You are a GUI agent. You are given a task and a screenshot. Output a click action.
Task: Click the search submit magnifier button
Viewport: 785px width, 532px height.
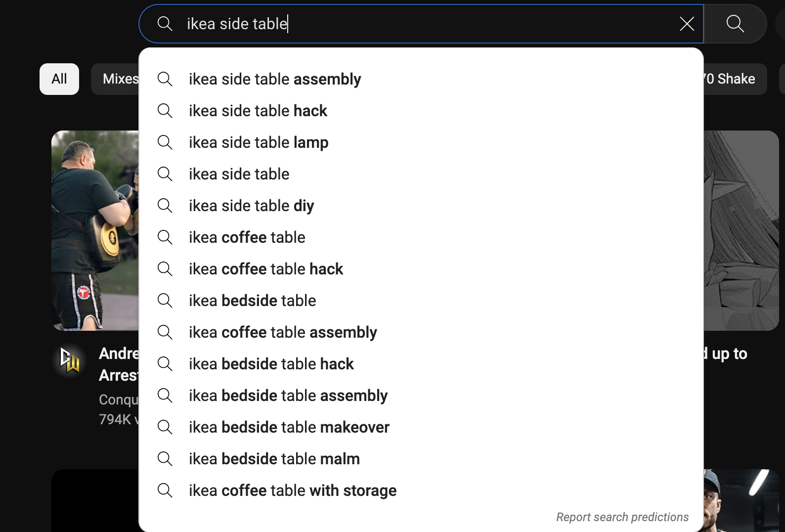point(735,24)
